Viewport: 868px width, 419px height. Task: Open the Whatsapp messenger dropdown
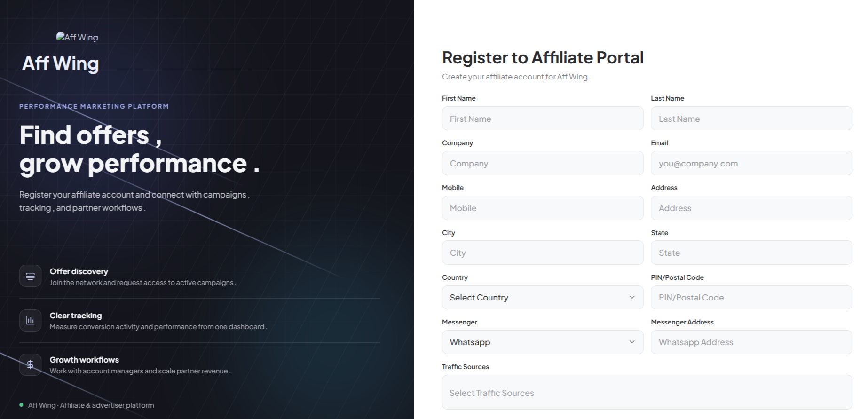(x=543, y=342)
